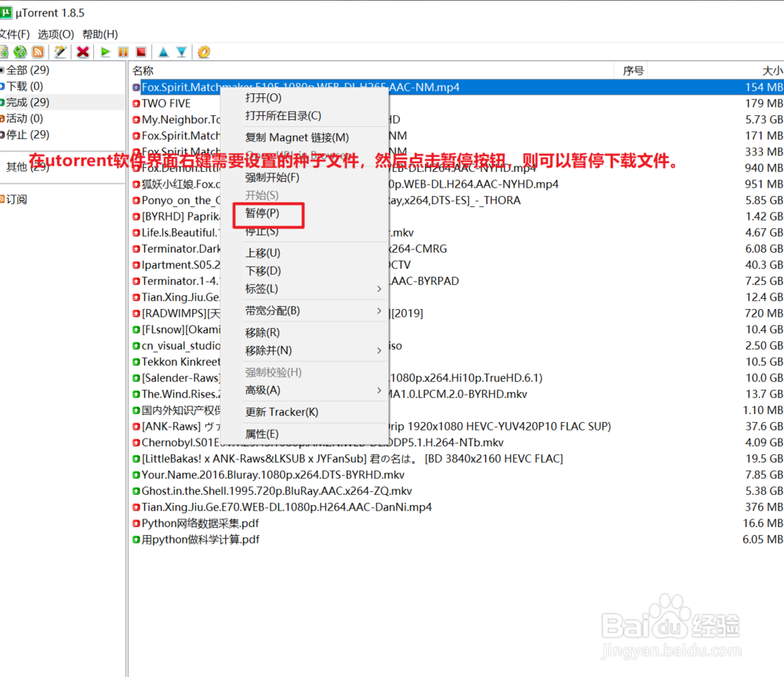Expand the 高级(A) submenu
784x677 pixels.
coord(305,390)
